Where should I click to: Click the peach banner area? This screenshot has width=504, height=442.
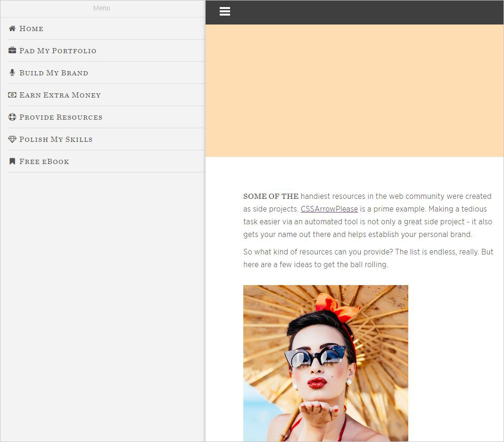pyautogui.click(x=355, y=90)
